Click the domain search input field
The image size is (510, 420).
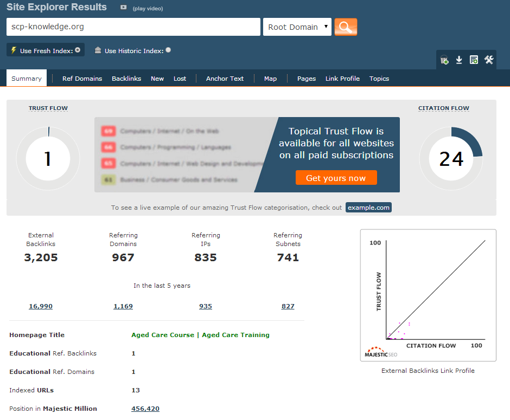(x=133, y=27)
